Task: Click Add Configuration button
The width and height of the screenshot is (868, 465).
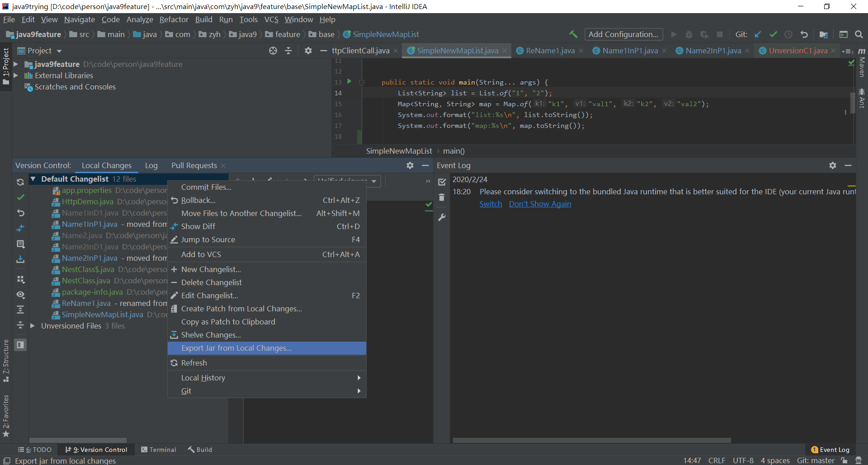Action: pos(623,34)
